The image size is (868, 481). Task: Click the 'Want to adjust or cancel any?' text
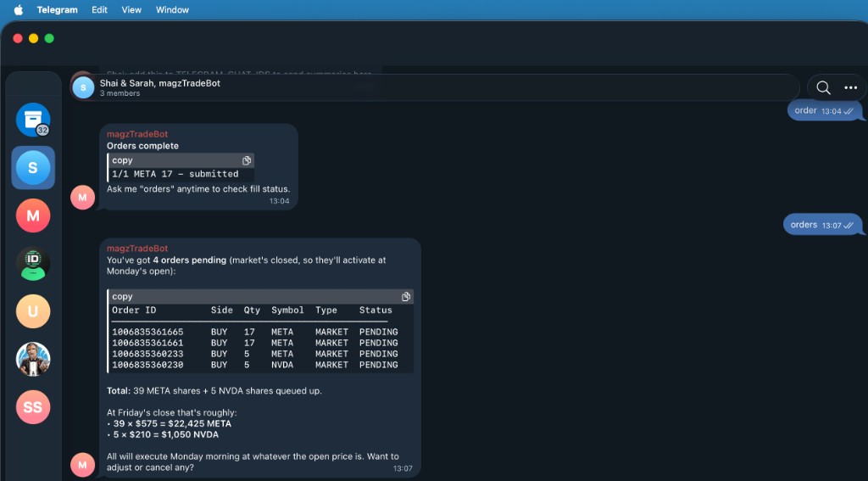point(253,462)
